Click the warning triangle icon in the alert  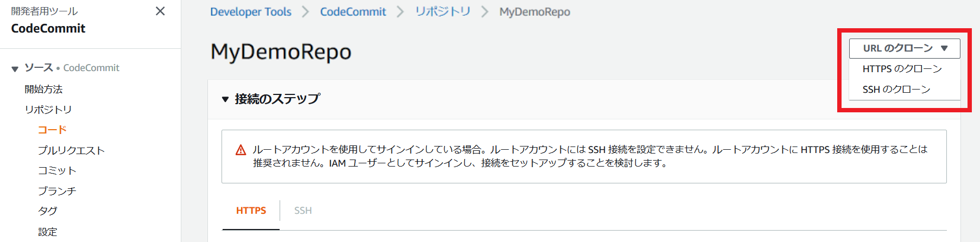coord(241,150)
